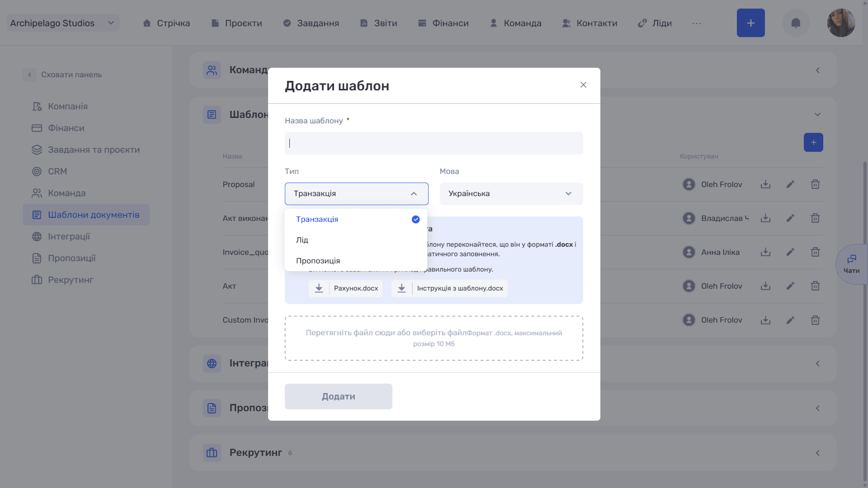Add new template with the blue plus in Шаблони section

pyautogui.click(x=813, y=143)
